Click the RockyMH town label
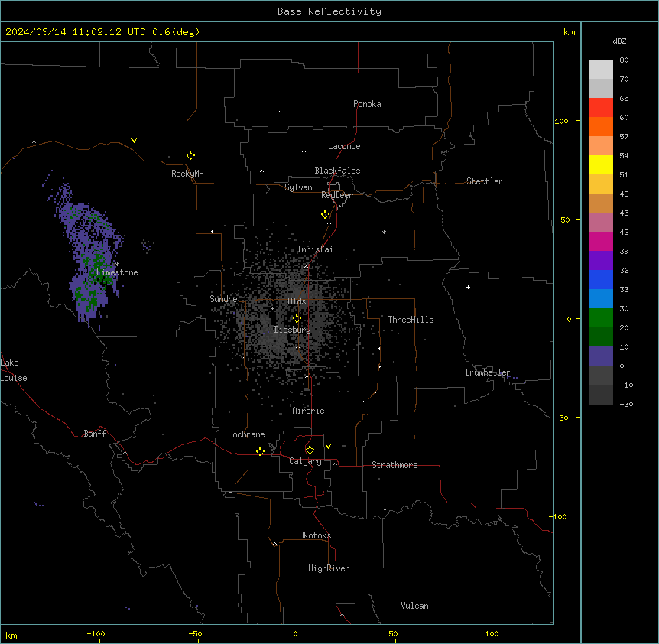 [187, 174]
